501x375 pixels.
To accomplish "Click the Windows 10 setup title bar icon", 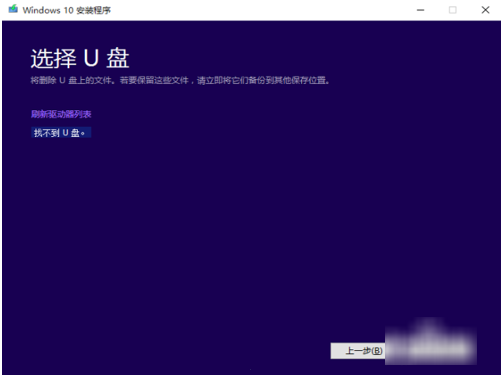I will coord(13,9).
